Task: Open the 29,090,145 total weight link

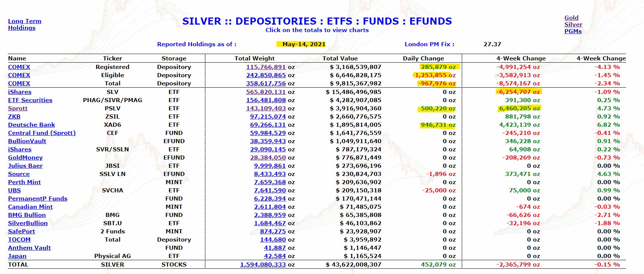Action: point(268,149)
